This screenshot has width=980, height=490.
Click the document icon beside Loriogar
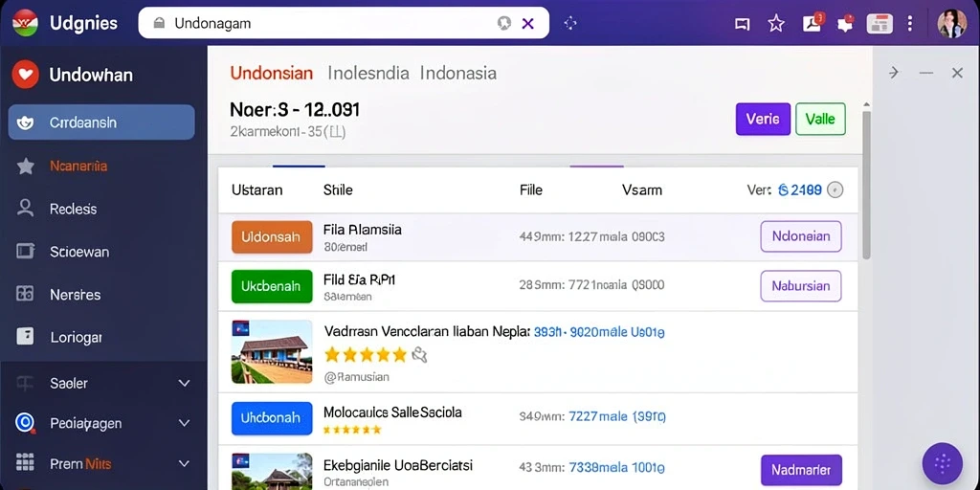pos(25,336)
